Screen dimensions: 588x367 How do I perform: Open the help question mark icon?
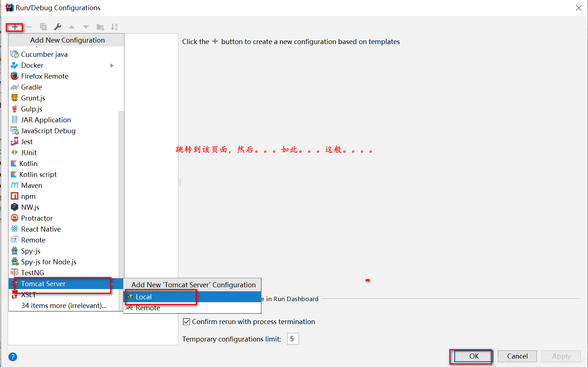[13, 357]
